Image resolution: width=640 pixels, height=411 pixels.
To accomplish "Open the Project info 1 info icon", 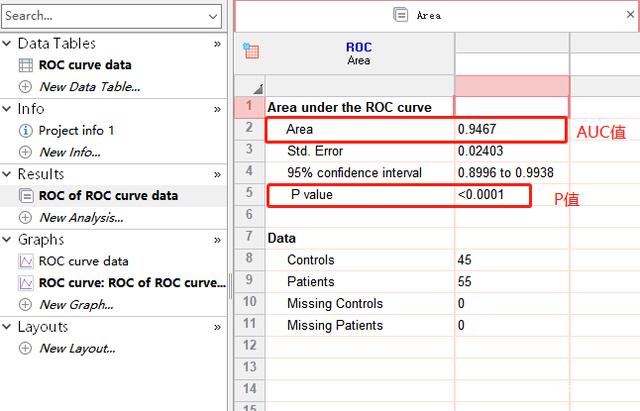I will coord(25,131).
